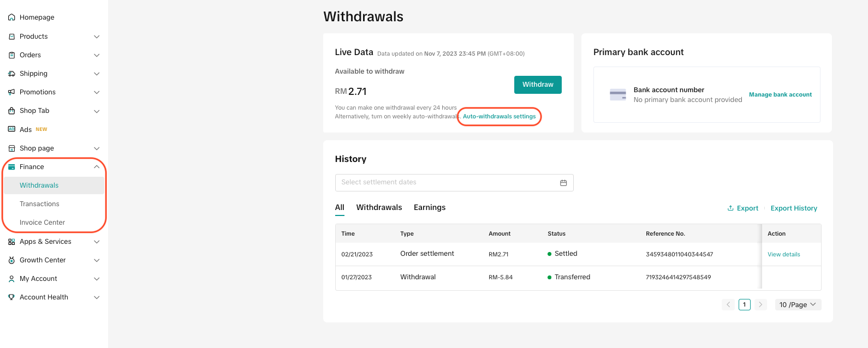Click the Growth Center medal icon
This screenshot has height=348, width=868.
pos(11,260)
